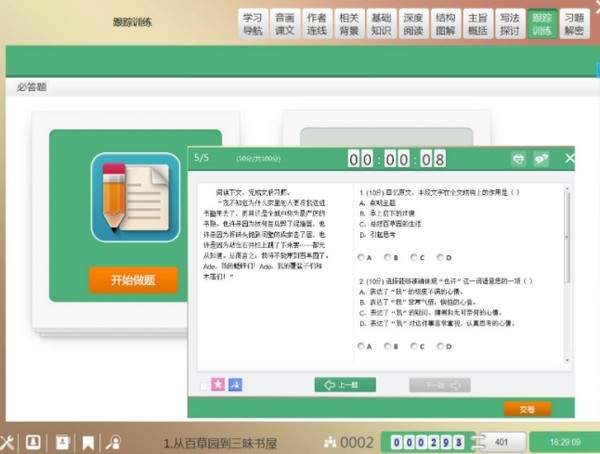This screenshot has height=454, width=600.
Task: Open the 学习导航 tab
Action: point(253,23)
